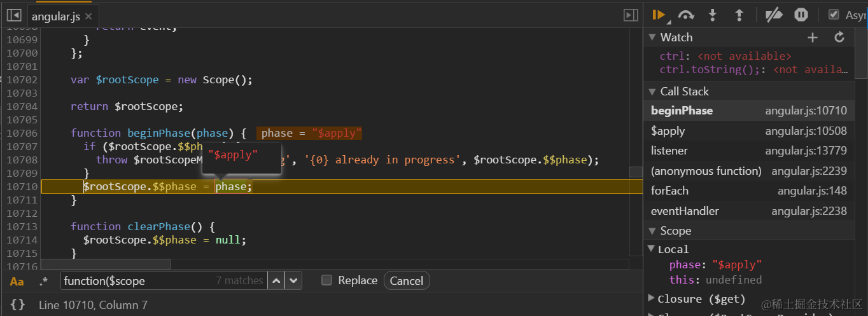Pretty print the source code
Screen dimensions: 868x316
coord(18,305)
